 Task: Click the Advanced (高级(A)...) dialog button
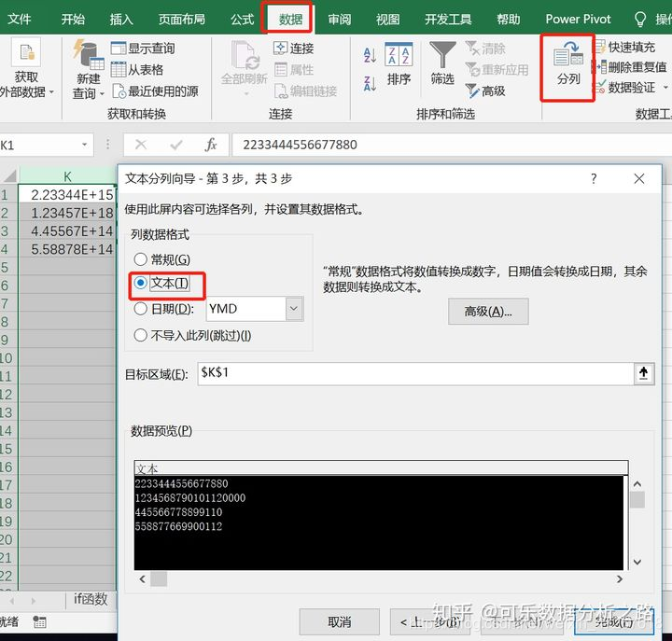488,312
